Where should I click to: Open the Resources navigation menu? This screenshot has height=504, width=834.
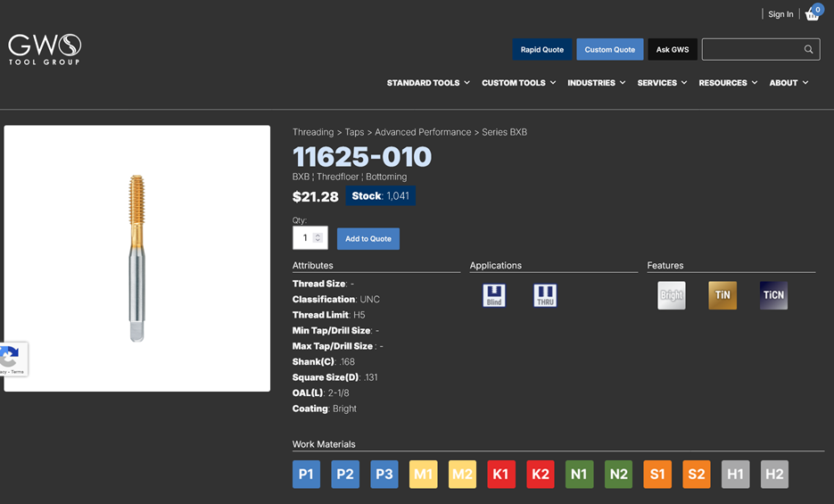tap(728, 83)
